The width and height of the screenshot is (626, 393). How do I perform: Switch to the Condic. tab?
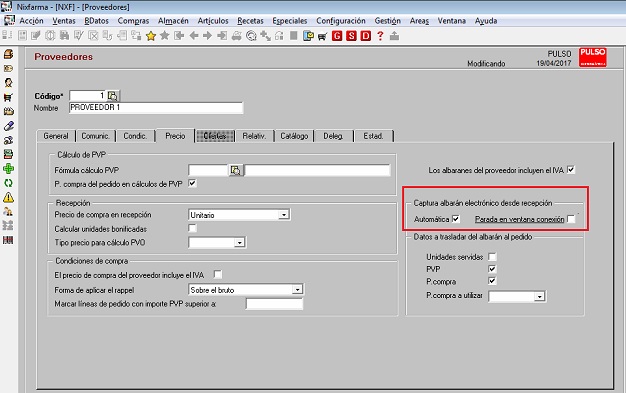(135, 136)
